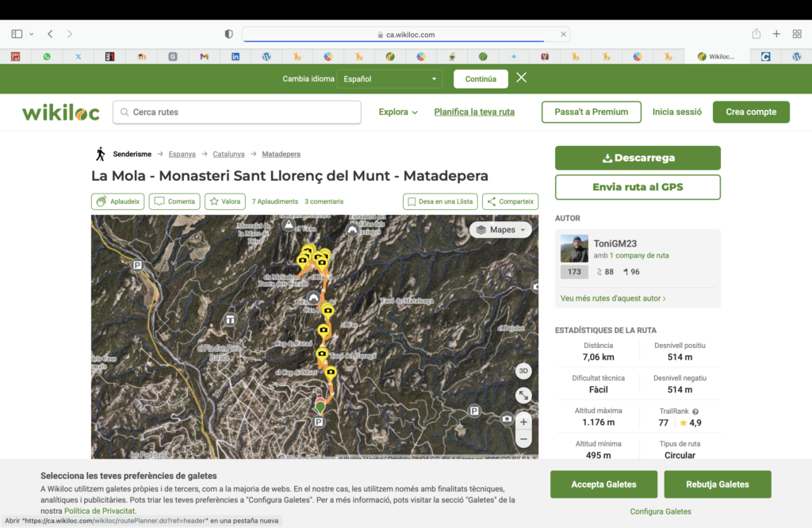Click the Continúa button
Screen dimensions: 812x528
coord(481,78)
